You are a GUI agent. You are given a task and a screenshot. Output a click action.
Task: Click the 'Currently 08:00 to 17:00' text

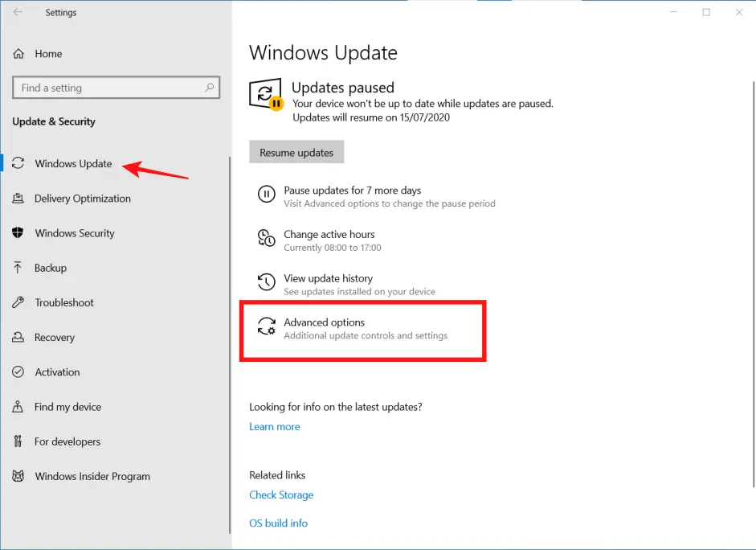click(x=332, y=248)
